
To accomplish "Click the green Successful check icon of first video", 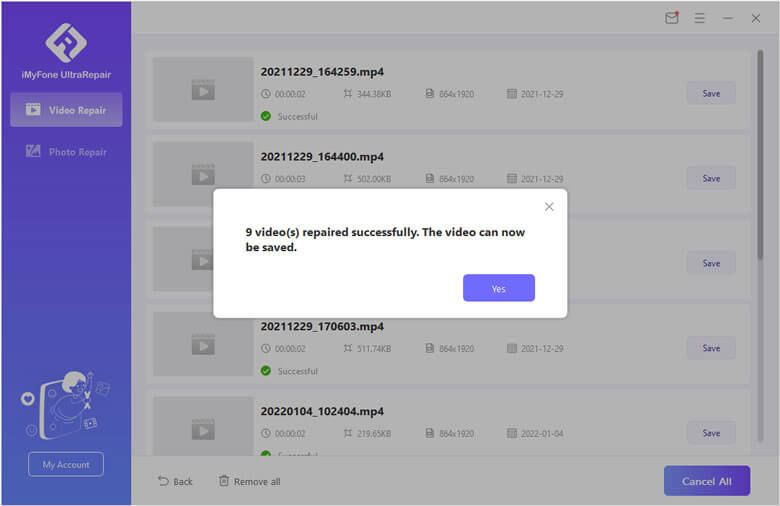I will [266, 116].
